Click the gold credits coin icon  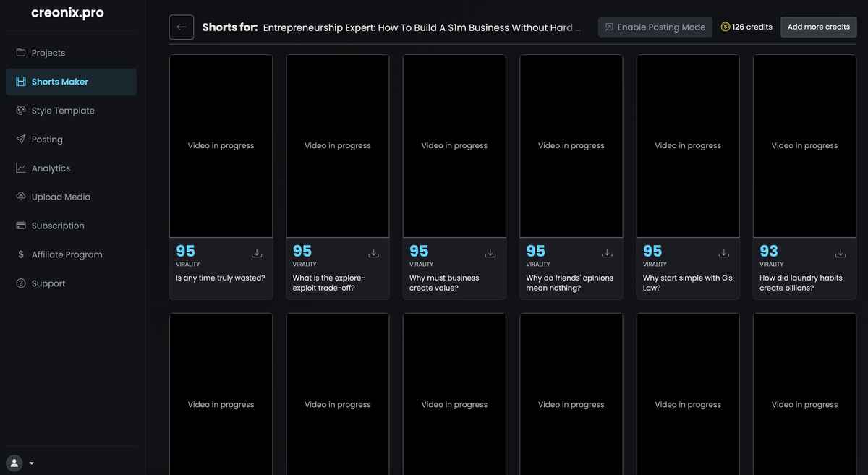point(726,27)
